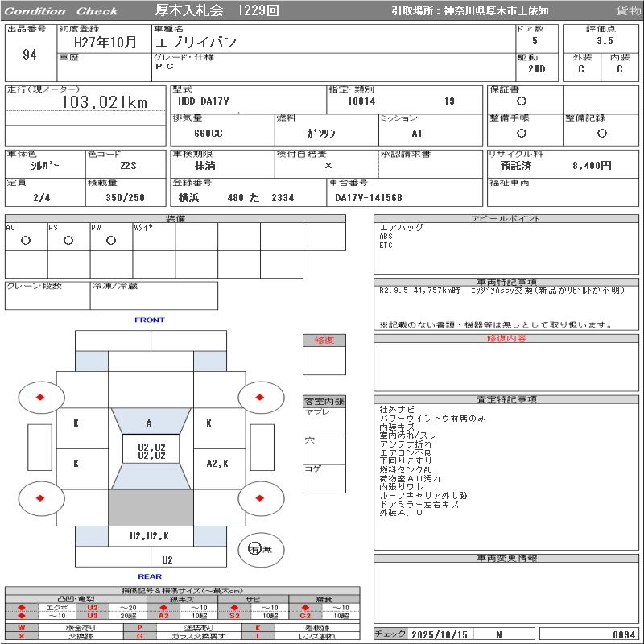The image size is (644, 644).
Task: Click the 修復 header box
Action: (324, 341)
